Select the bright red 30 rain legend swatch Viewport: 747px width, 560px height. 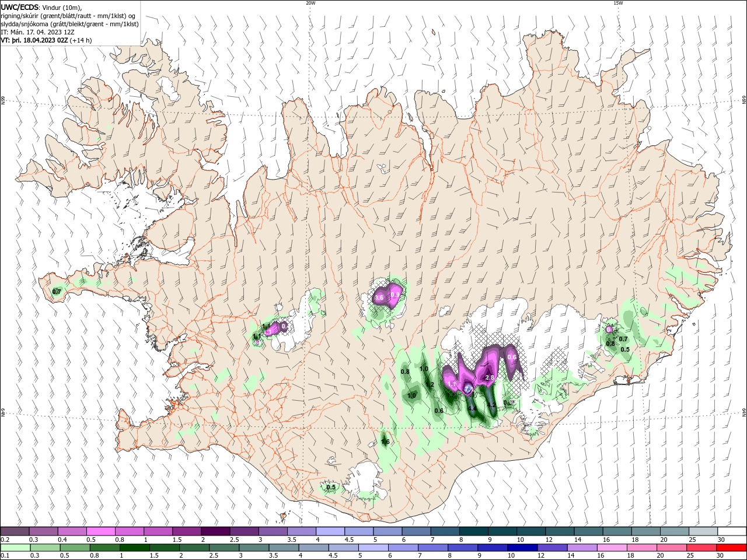pos(732,548)
